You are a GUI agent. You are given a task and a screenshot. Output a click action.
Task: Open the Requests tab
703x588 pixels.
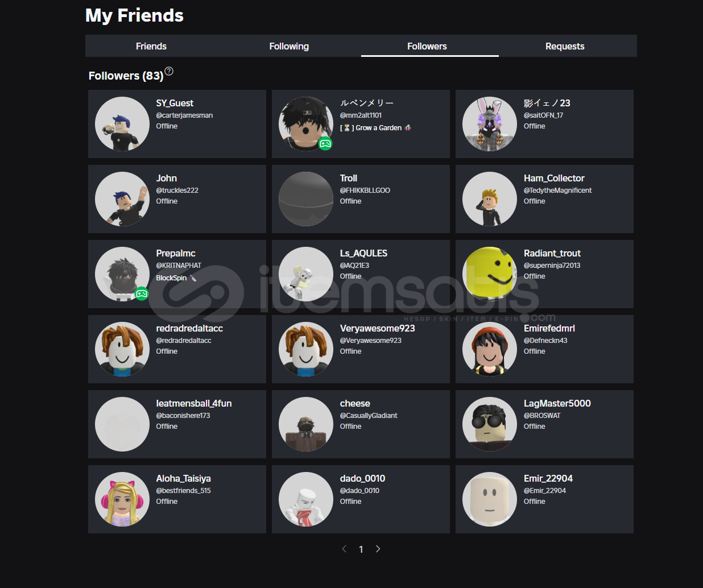click(x=565, y=46)
